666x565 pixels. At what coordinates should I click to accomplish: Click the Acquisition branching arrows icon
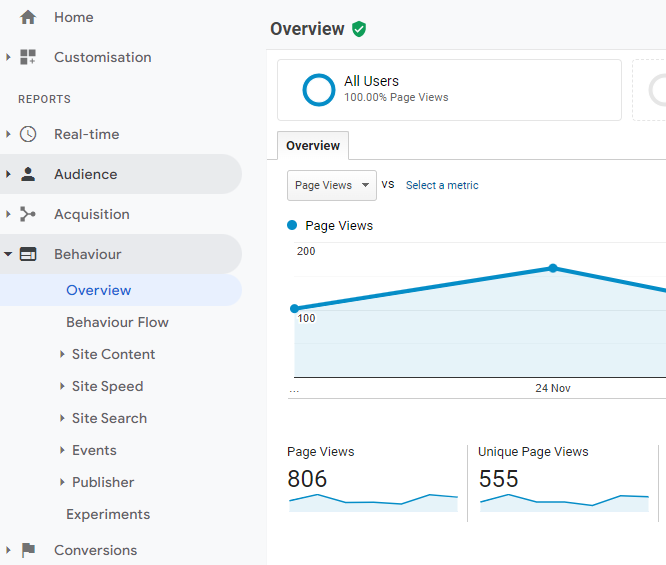28,214
